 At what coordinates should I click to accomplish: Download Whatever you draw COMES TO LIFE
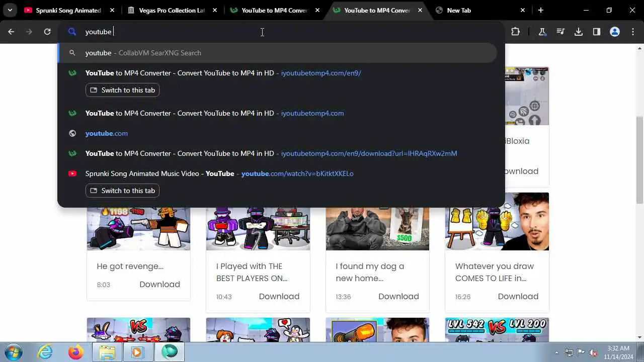518,296
